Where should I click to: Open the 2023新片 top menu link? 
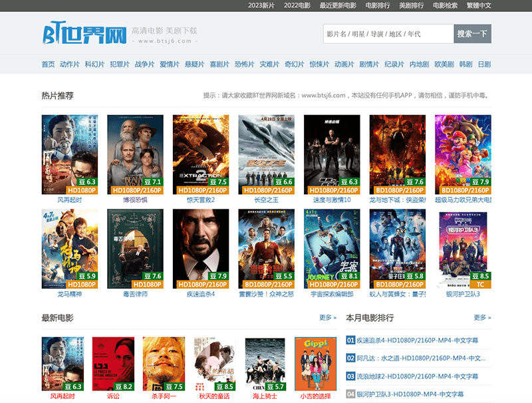(261, 5)
